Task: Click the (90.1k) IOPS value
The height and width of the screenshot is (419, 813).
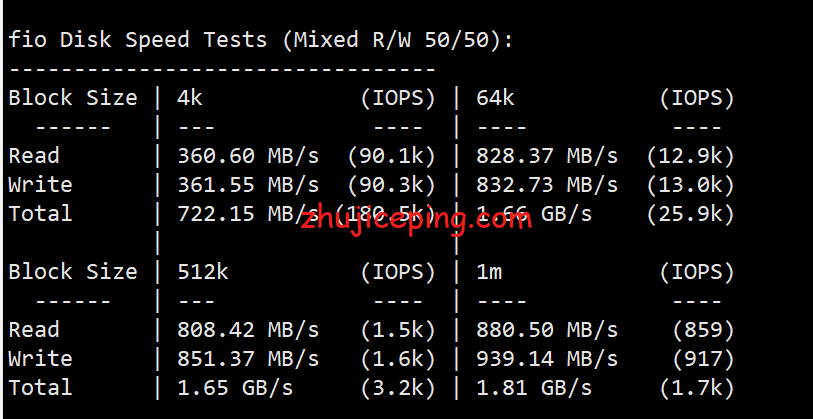Action: click(391, 156)
